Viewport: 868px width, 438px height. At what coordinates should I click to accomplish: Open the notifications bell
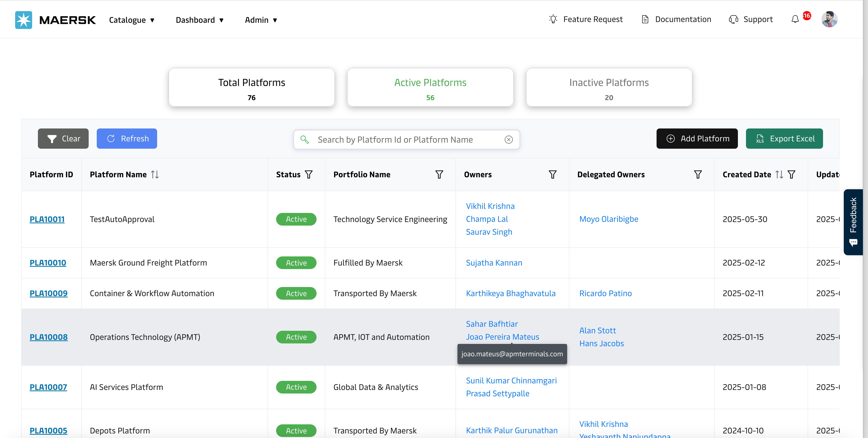[x=795, y=19]
